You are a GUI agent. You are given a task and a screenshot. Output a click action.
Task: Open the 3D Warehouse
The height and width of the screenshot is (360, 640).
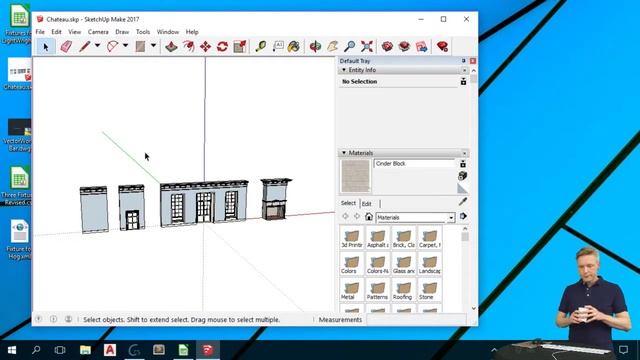pos(387,47)
